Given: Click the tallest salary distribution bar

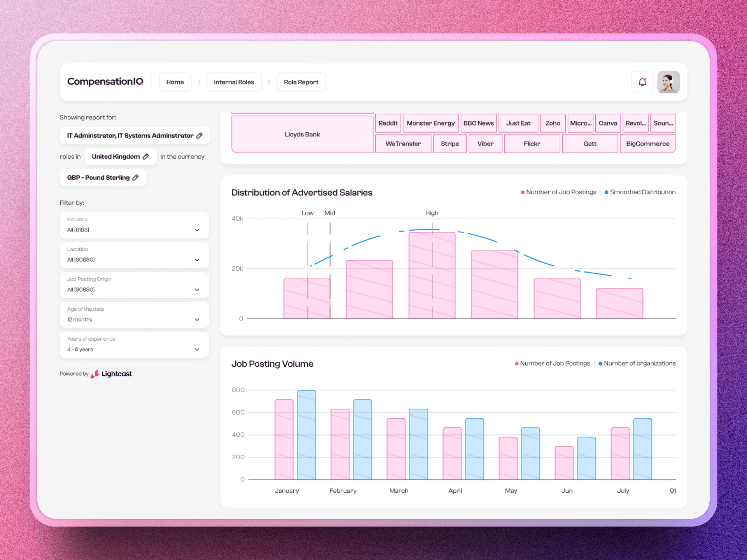Looking at the screenshot, I should click(x=432, y=275).
